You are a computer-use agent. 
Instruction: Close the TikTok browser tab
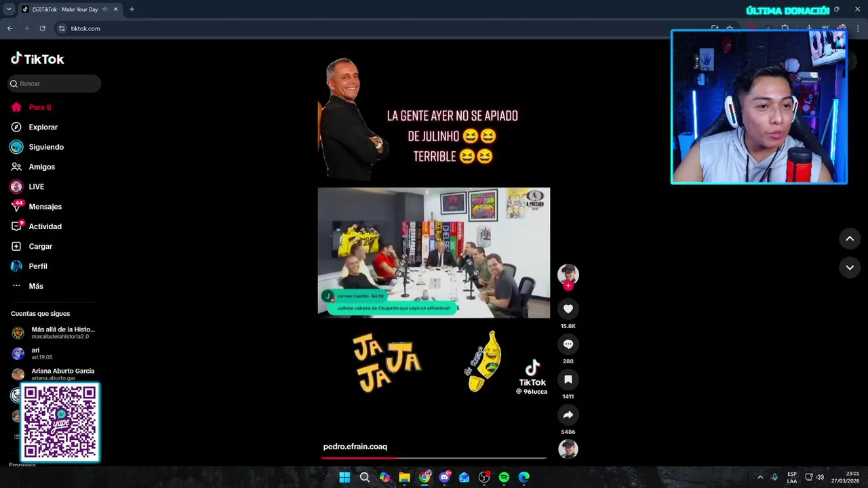point(115,9)
